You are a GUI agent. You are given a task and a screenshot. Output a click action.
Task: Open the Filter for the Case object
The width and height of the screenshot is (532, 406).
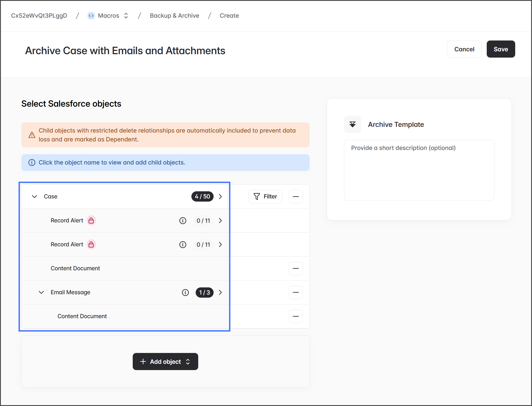click(x=265, y=196)
